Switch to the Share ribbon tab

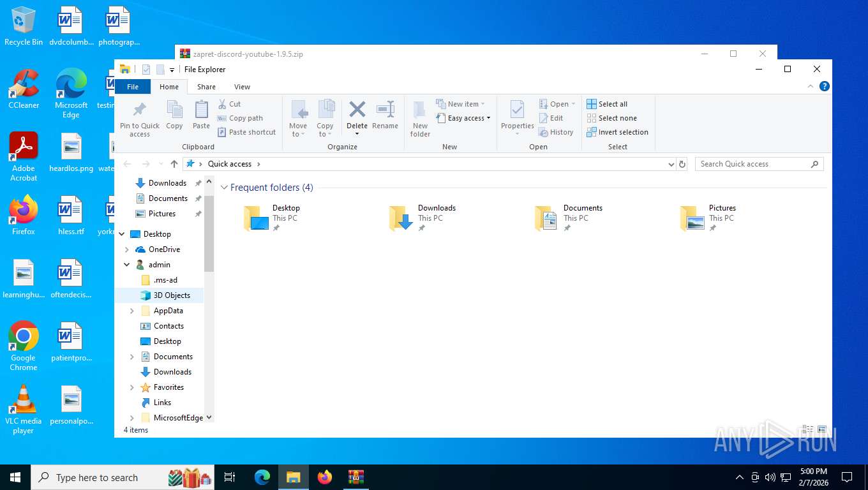coord(206,87)
